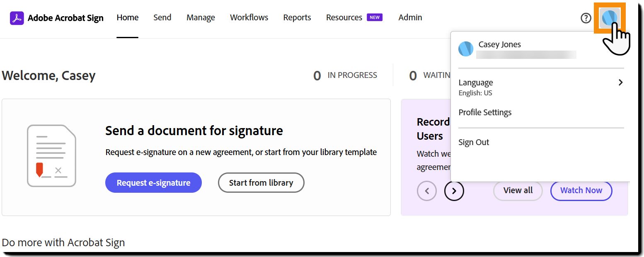Click the View all button
The image size is (644, 257).
point(518,190)
